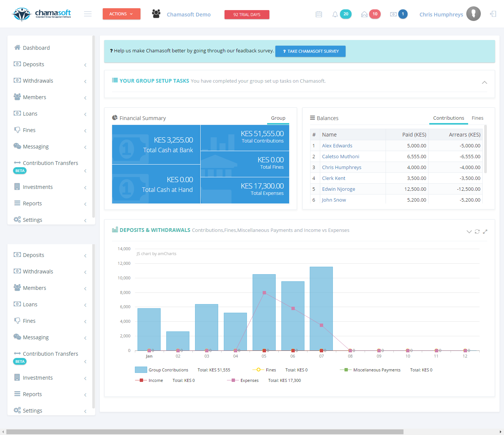Click the Withdrawals icon in upper sidebar
The image size is (504, 435).
[17, 80]
